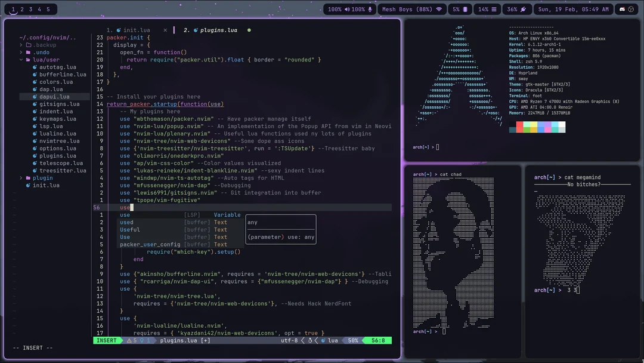This screenshot has height=363, width=644.
Task: Click the yellow color block in neofetch
Action: click(x=534, y=125)
